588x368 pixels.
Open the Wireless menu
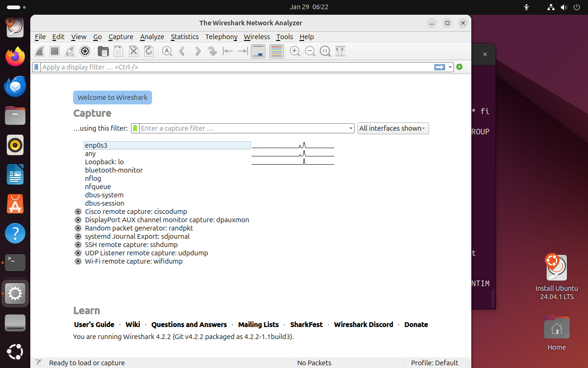257,37
